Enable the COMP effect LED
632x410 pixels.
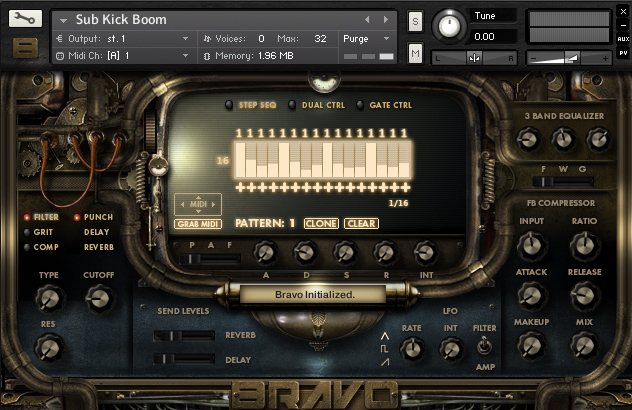27,247
